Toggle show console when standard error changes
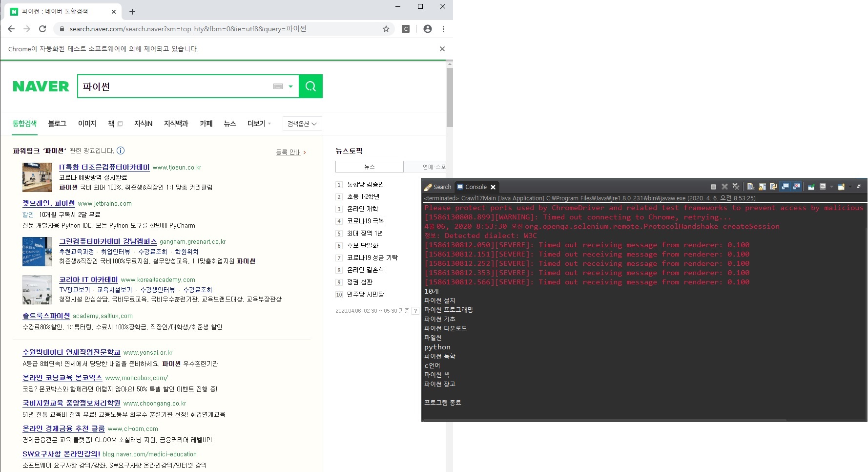868x472 pixels. point(796,187)
